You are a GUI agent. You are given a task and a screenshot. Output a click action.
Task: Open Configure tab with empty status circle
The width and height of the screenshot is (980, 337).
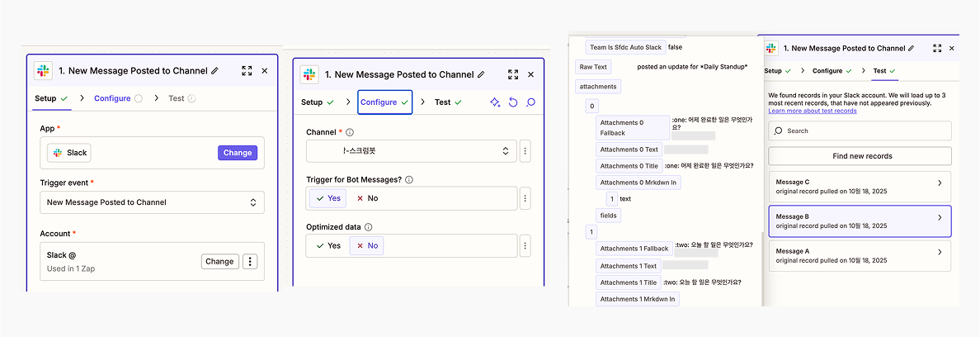pos(117,98)
